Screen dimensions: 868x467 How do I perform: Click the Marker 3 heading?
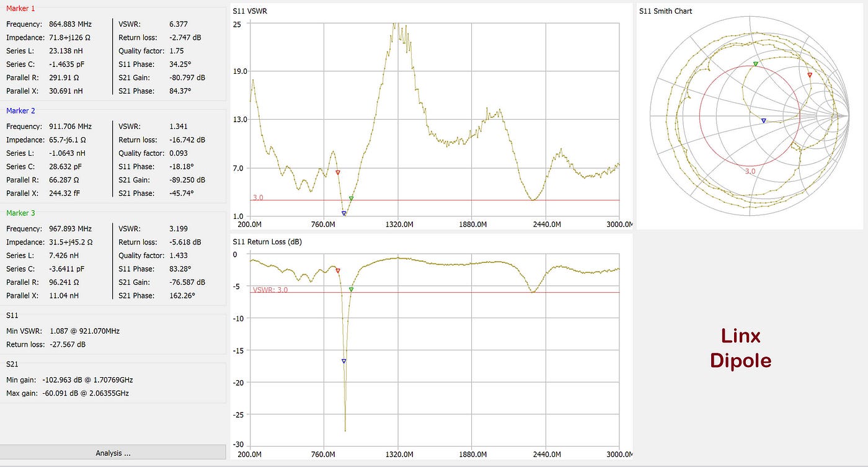[x=20, y=213]
